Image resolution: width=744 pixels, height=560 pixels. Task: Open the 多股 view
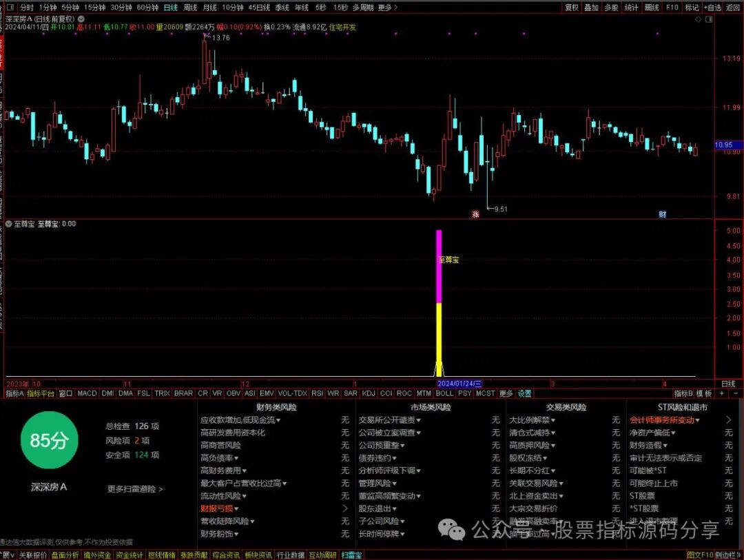[611, 8]
